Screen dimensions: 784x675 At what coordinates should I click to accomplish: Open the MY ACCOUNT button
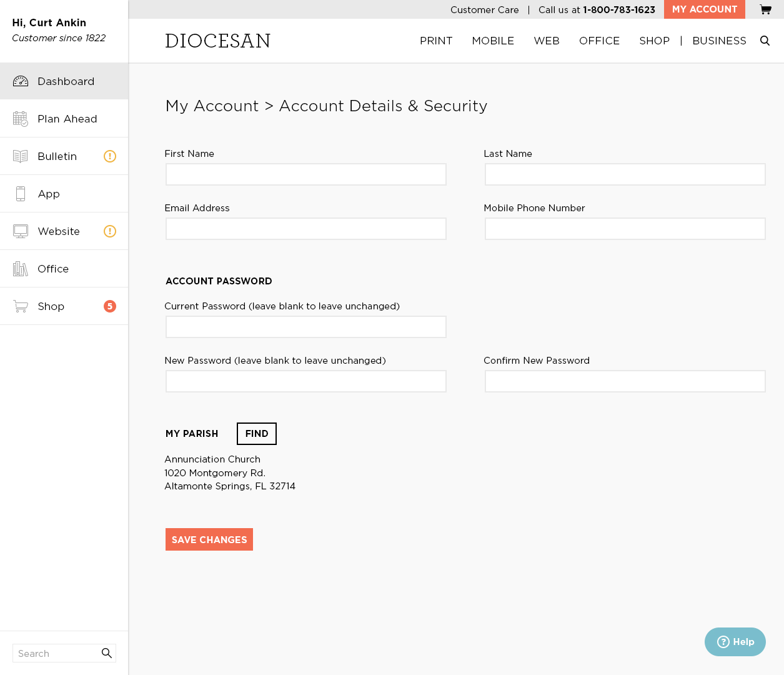(705, 9)
